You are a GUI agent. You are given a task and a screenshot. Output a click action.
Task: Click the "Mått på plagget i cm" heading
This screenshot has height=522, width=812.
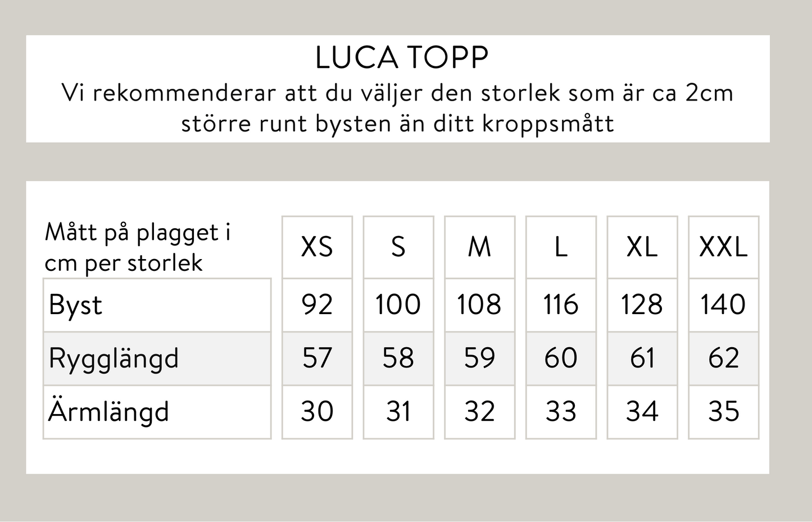[x=138, y=247]
